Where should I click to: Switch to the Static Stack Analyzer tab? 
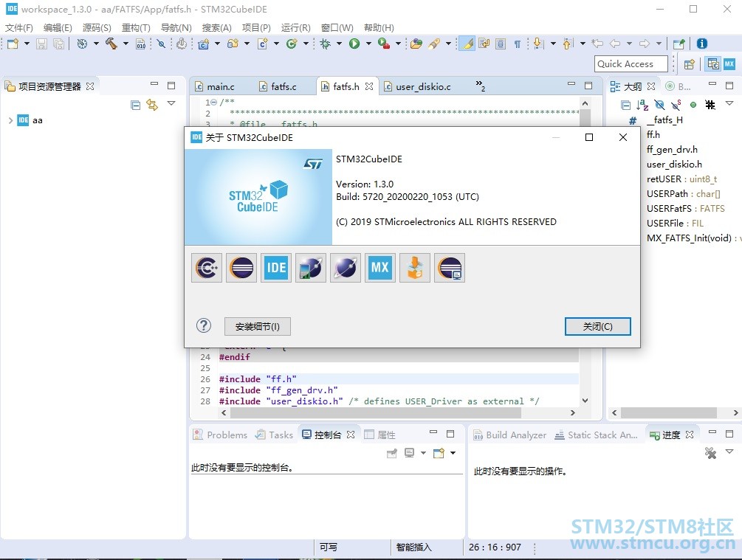596,435
